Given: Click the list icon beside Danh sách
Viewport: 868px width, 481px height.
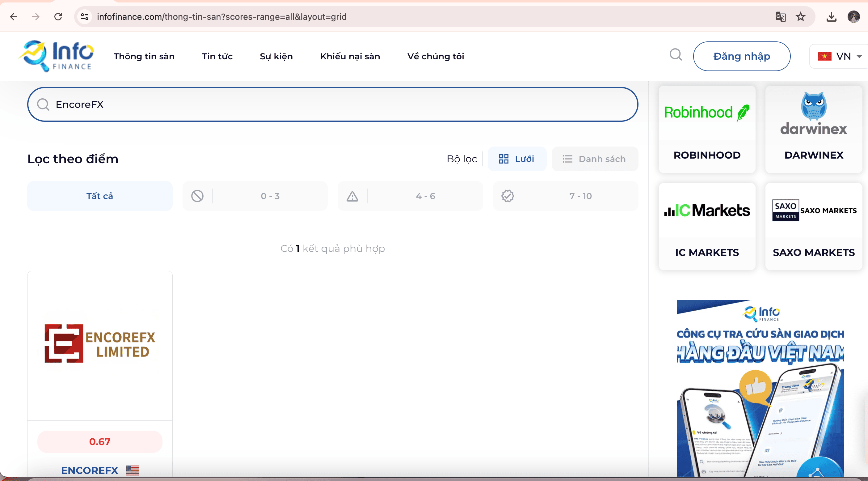Looking at the screenshot, I should click(x=567, y=159).
